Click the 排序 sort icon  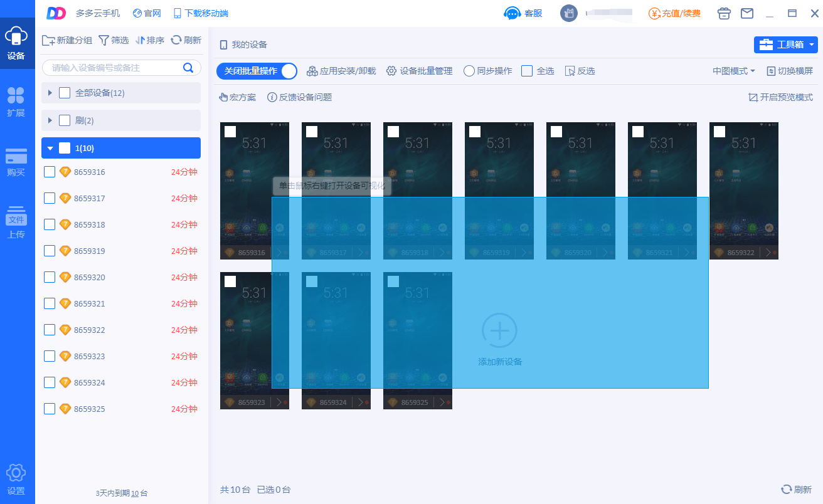click(140, 40)
